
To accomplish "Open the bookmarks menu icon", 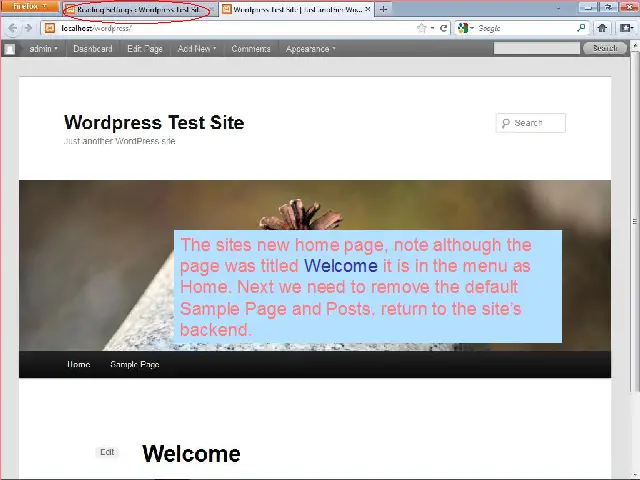I will click(626, 28).
